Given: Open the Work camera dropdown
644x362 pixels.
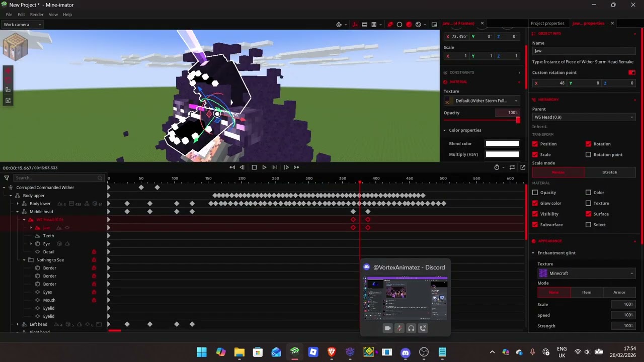Looking at the screenshot, I should pyautogui.click(x=22, y=24).
